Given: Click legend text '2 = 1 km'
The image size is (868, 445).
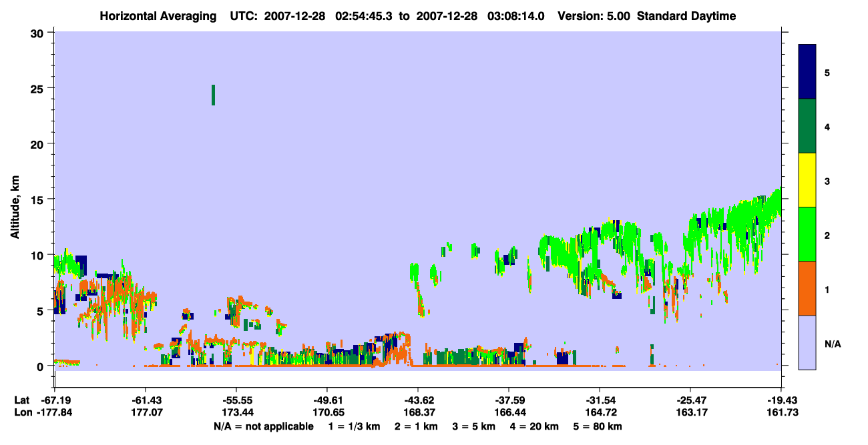Looking at the screenshot, I should coord(416,426).
